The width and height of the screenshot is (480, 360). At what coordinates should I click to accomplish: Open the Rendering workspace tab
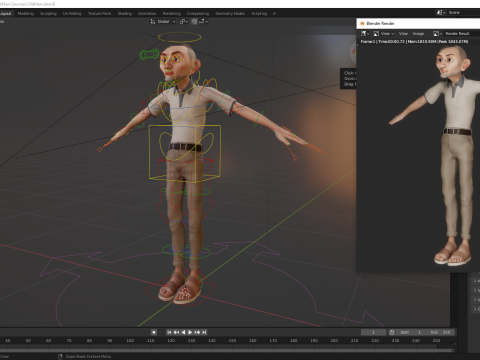(x=172, y=13)
